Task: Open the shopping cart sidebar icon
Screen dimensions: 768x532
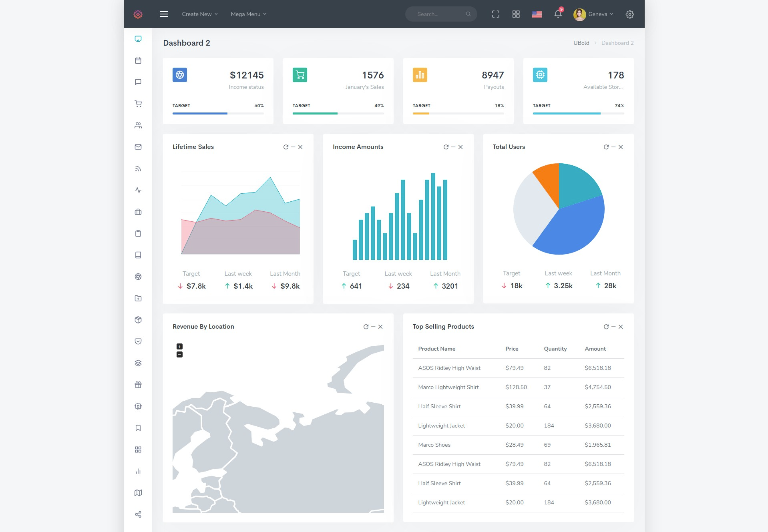Action: pyautogui.click(x=138, y=104)
